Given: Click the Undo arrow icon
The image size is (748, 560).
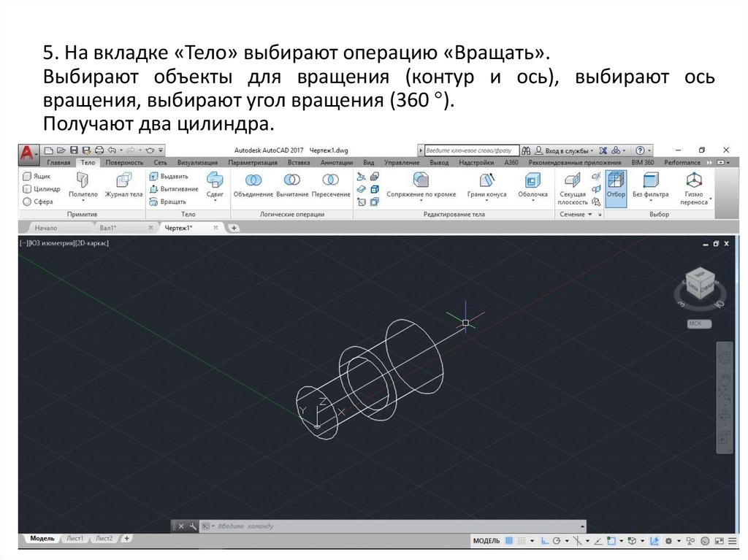Looking at the screenshot, I should [x=112, y=150].
